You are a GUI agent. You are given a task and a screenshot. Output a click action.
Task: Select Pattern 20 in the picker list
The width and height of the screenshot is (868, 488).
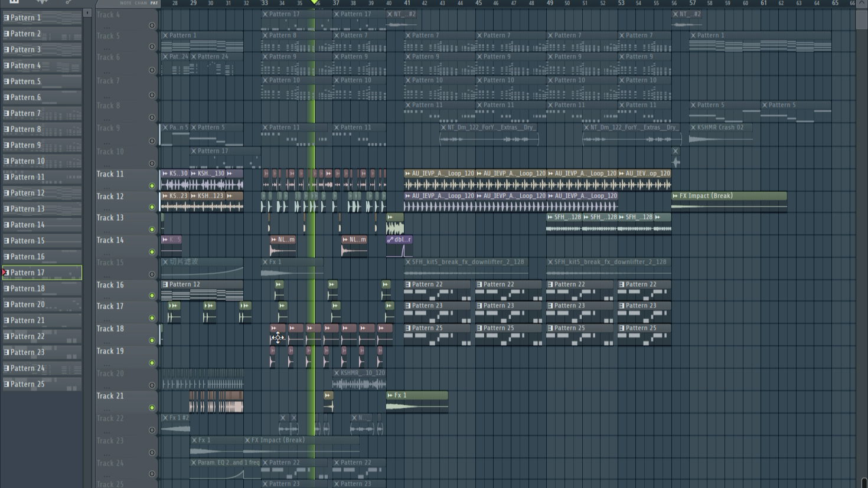[42, 304]
